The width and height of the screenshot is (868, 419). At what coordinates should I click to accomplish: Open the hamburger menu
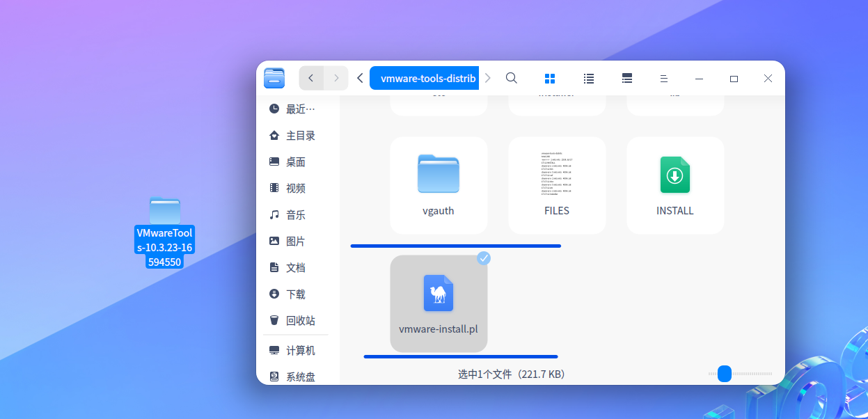663,78
